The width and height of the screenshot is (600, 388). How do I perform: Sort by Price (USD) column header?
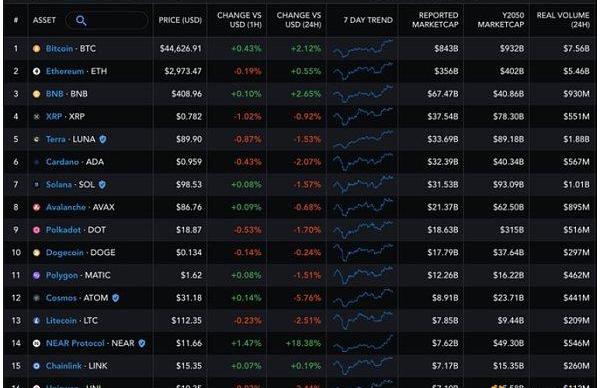pos(180,20)
